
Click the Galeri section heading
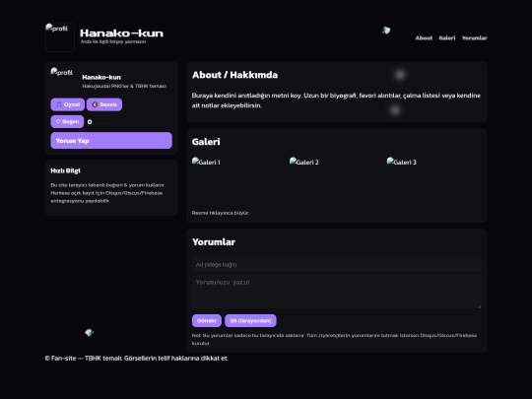coord(206,142)
